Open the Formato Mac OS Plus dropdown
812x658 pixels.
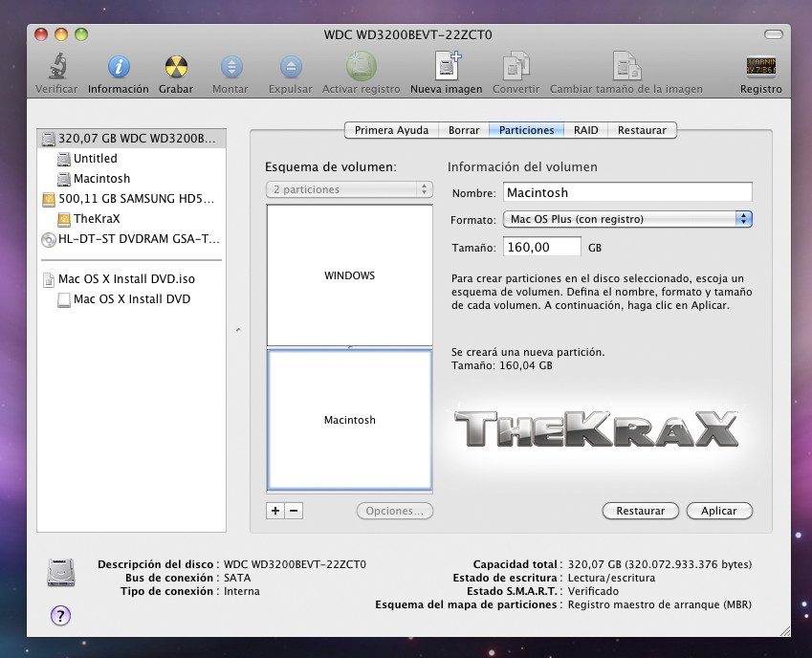(x=627, y=220)
